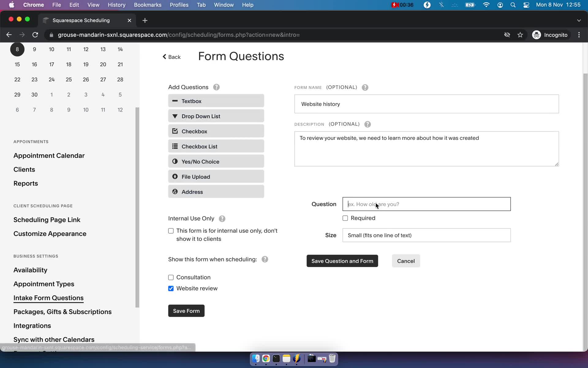The height and width of the screenshot is (368, 588).
Task: Click the Question input field
Action: coord(426,204)
